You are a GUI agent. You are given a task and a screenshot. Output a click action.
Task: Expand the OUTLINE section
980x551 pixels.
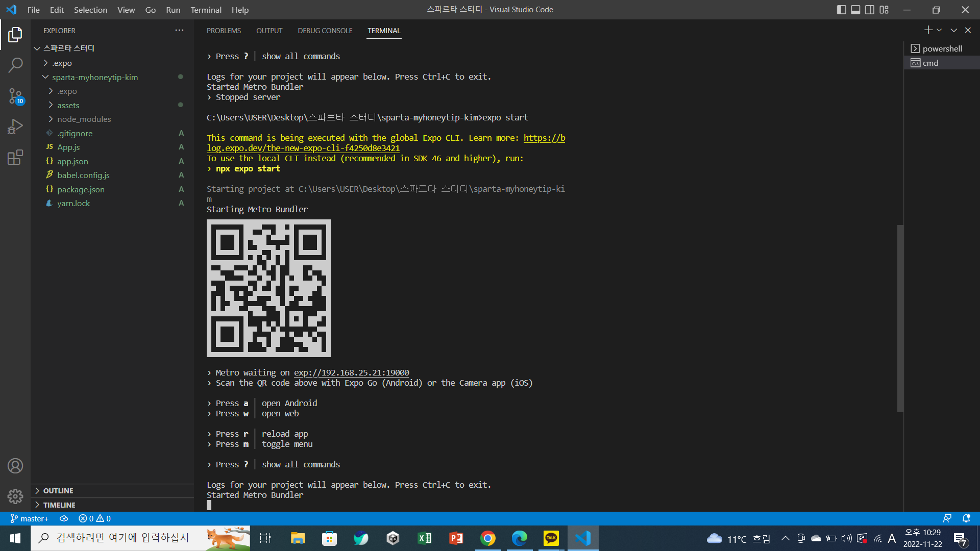tap(112, 491)
